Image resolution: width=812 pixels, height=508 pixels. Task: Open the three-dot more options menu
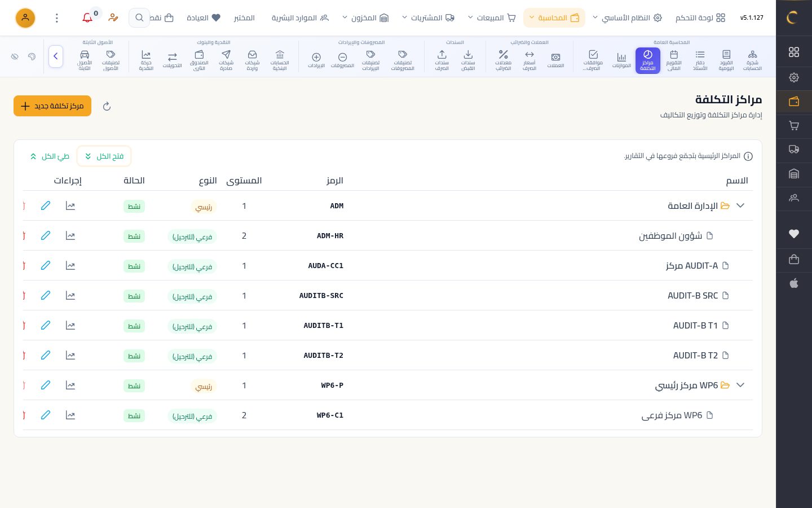[57, 18]
